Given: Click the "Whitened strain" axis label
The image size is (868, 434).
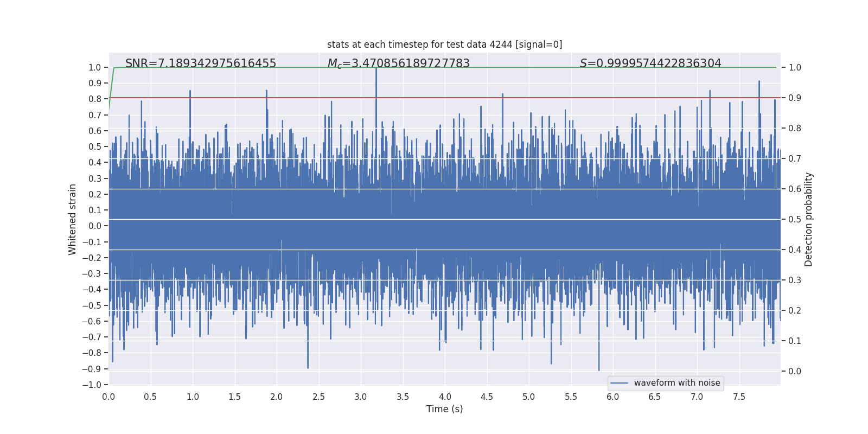Looking at the screenshot, I should coord(72,220).
